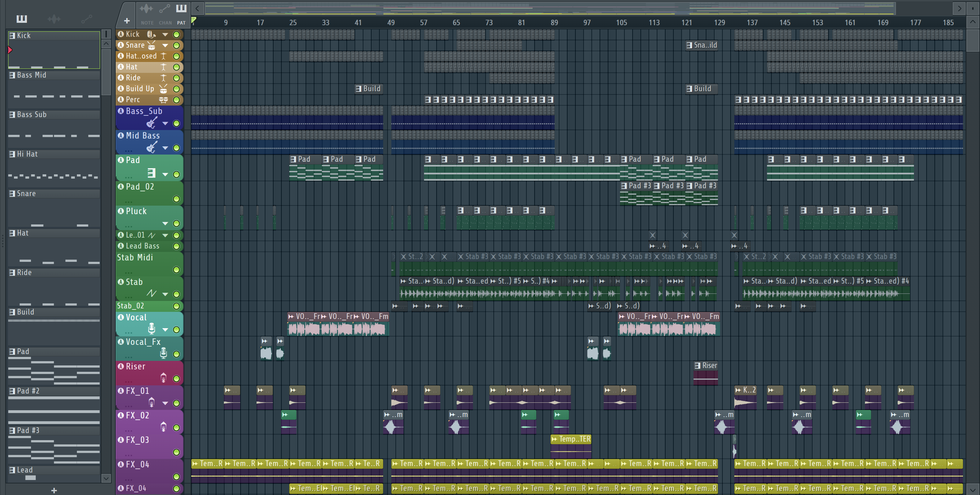
Task: Click the Mid Bass track guitar icon
Action: point(151,147)
